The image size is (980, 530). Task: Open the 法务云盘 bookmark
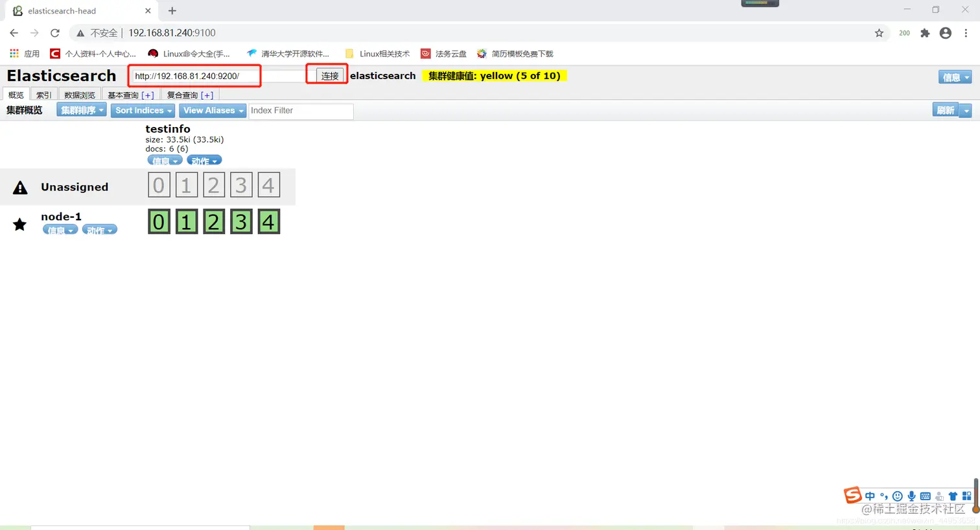[443, 54]
